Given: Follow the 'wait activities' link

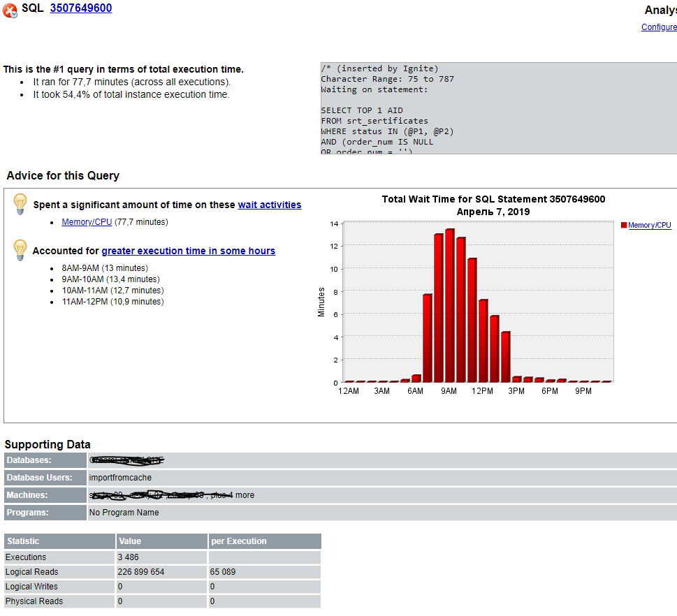Looking at the screenshot, I should pyautogui.click(x=270, y=205).
